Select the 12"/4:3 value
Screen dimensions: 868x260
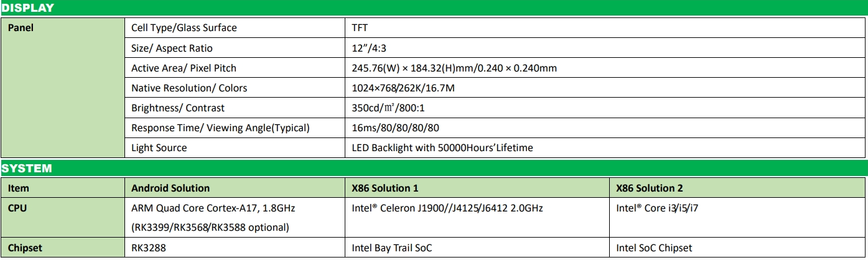[373, 48]
